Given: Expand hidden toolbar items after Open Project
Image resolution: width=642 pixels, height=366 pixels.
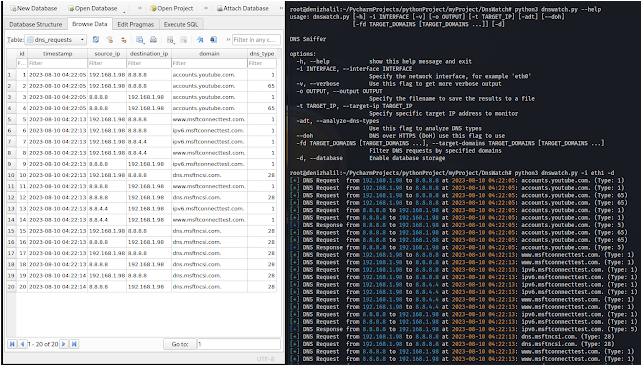Looking at the screenshot, I should 206,8.
